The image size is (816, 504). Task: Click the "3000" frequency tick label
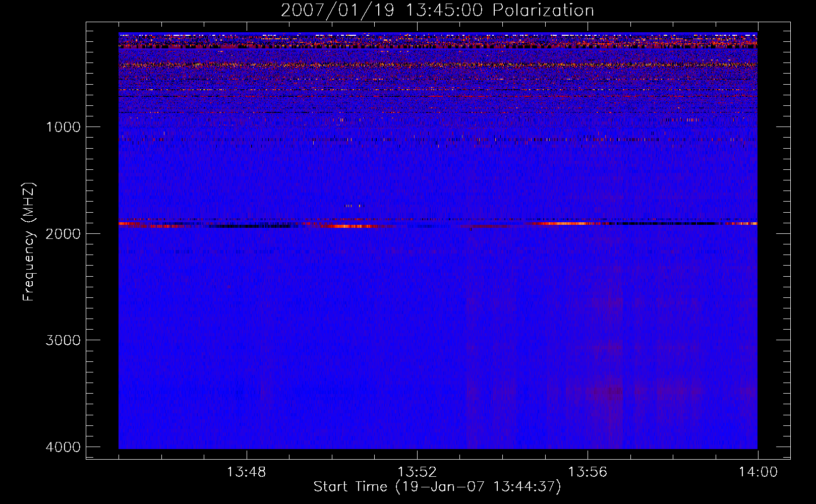pos(63,340)
